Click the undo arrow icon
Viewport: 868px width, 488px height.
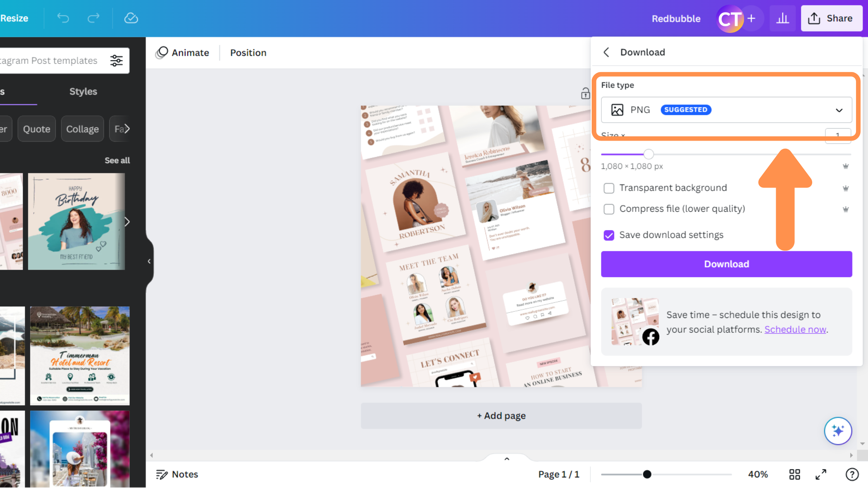click(63, 18)
